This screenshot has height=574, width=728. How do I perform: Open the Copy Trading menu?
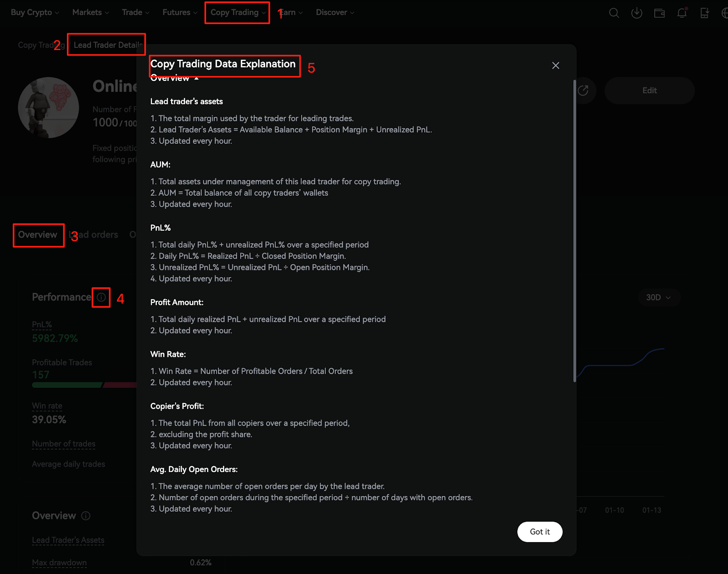point(238,13)
